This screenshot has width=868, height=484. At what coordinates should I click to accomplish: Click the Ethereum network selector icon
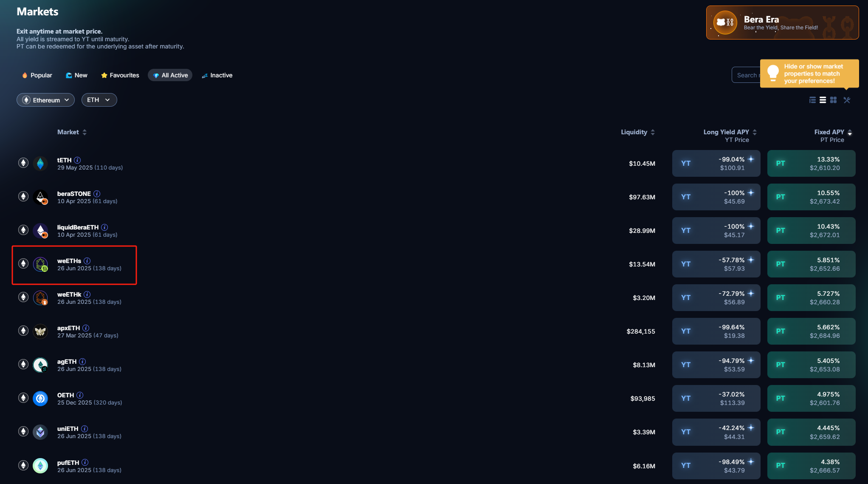[x=25, y=99]
